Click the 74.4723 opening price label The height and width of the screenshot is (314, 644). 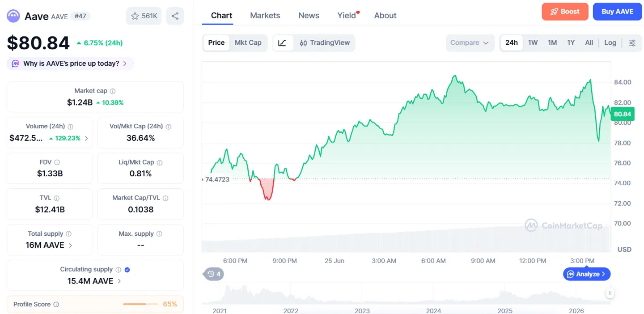pyautogui.click(x=217, y=179)
